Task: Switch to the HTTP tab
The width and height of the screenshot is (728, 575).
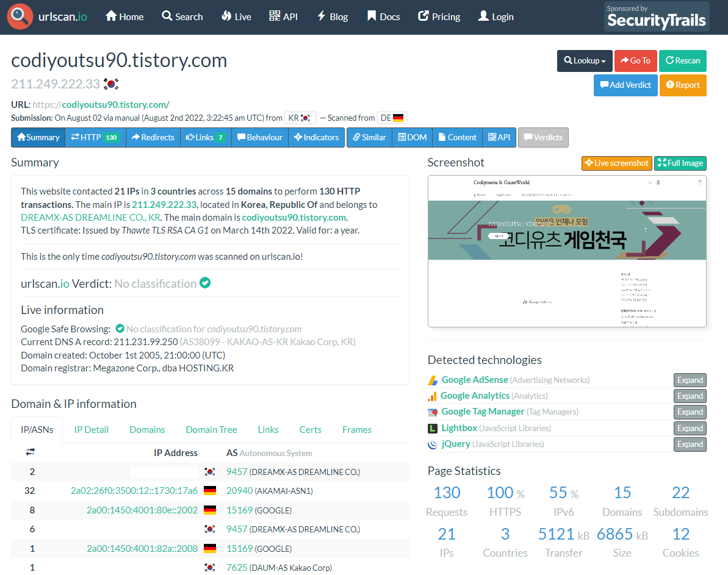Action: click(95, 137)
